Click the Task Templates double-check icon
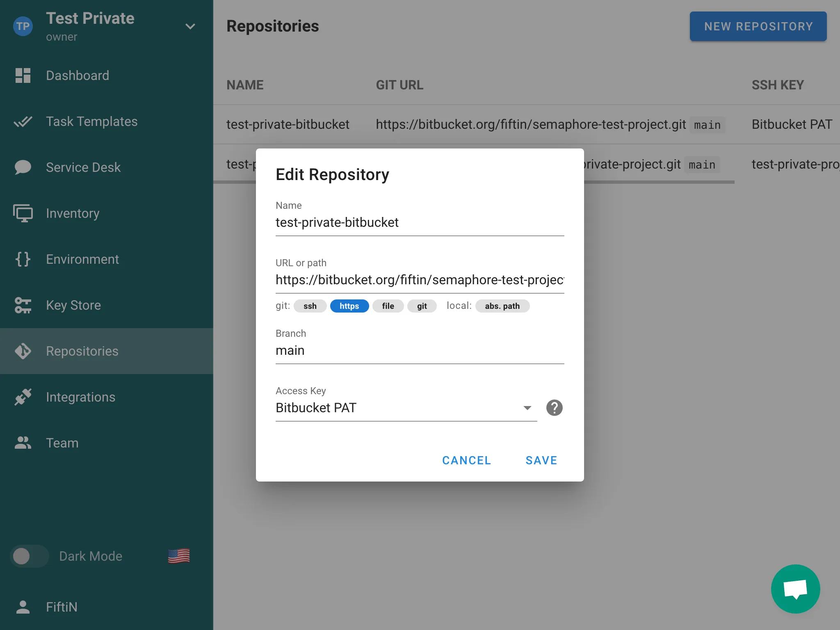The width and height of the screenshot is (840, 630). click(x=23, y=121)
